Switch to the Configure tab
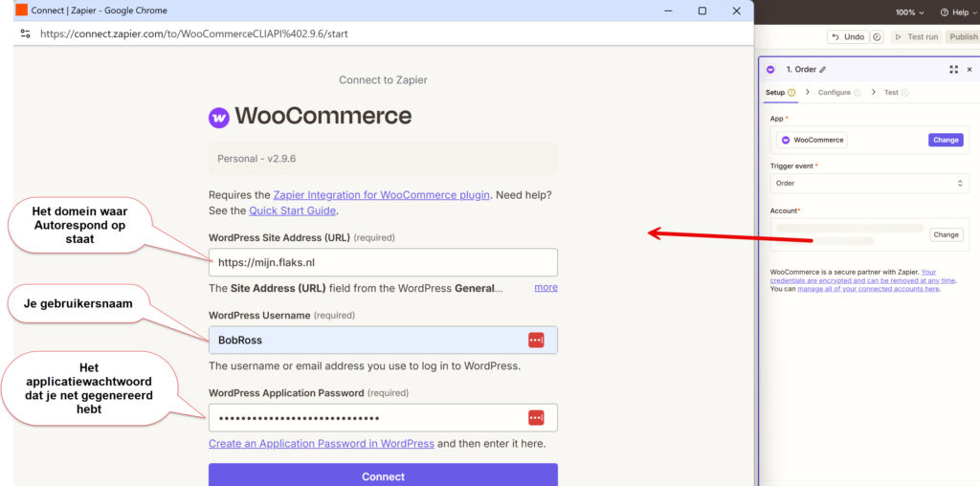Screen dimensions: 980x486 [839, 93]
